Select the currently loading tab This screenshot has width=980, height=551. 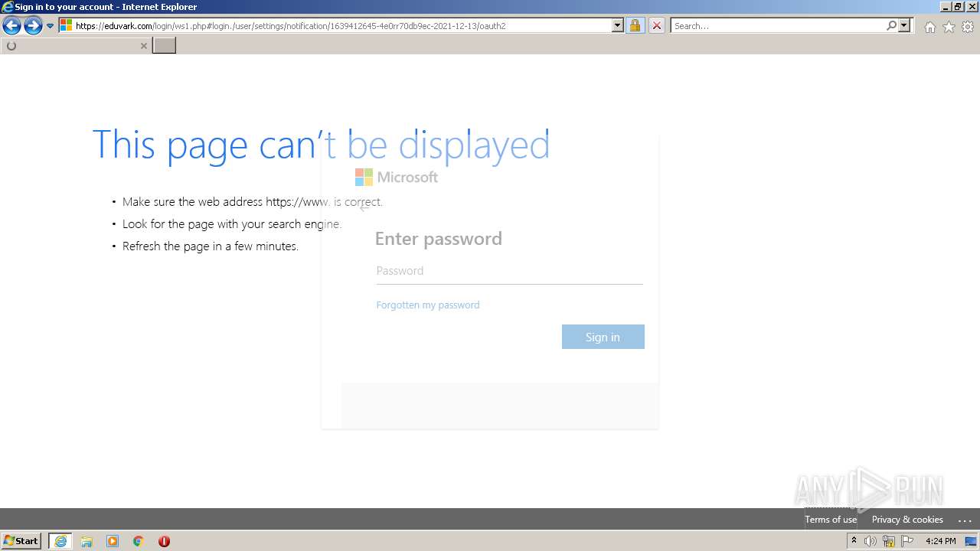[75, 46]
